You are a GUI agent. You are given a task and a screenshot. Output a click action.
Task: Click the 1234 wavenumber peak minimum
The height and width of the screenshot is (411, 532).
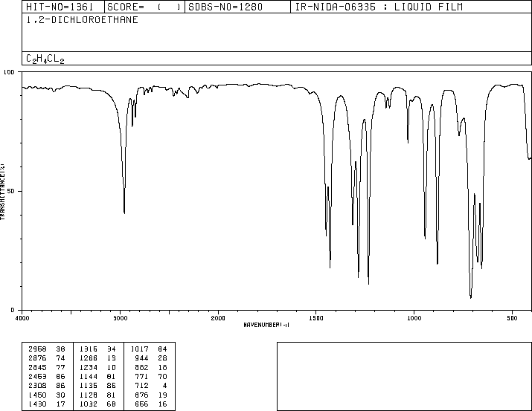point(368,284)
